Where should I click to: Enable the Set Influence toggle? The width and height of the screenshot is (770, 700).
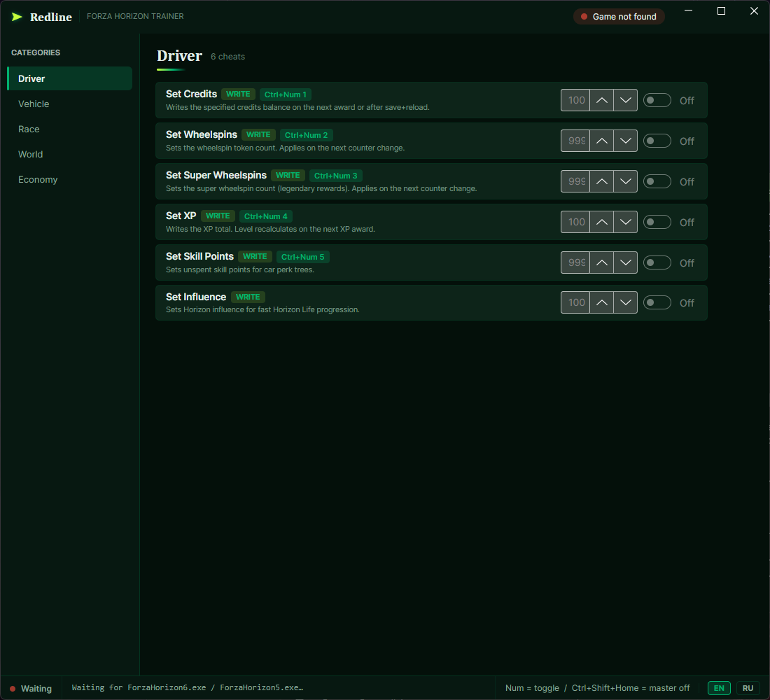(x=657, y=302)
